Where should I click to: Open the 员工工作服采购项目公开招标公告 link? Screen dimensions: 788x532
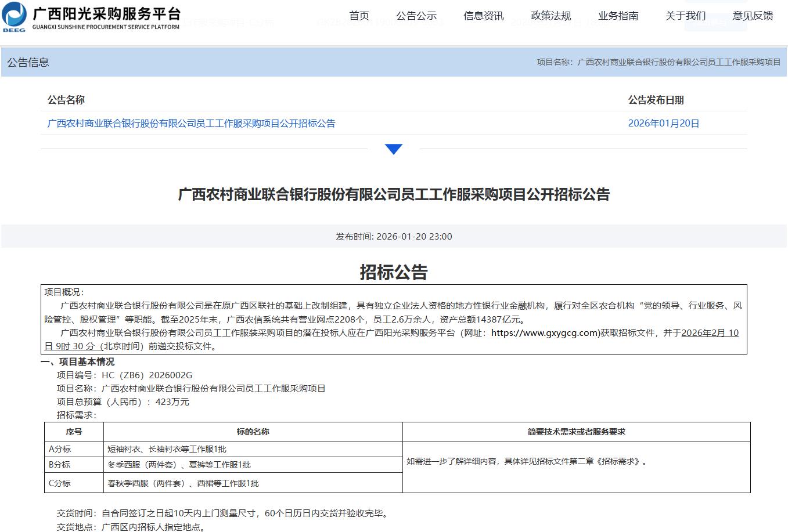click(191, 123)
